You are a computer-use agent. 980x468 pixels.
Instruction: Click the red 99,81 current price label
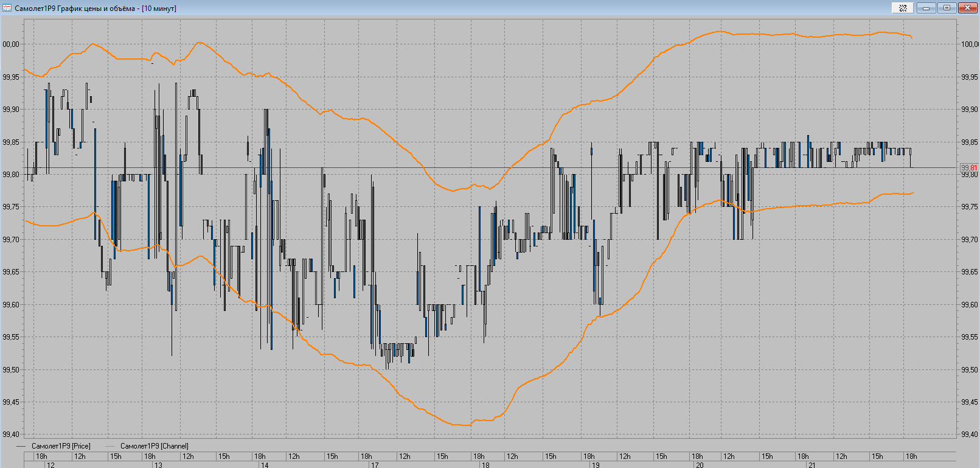(x=968, y=168)
